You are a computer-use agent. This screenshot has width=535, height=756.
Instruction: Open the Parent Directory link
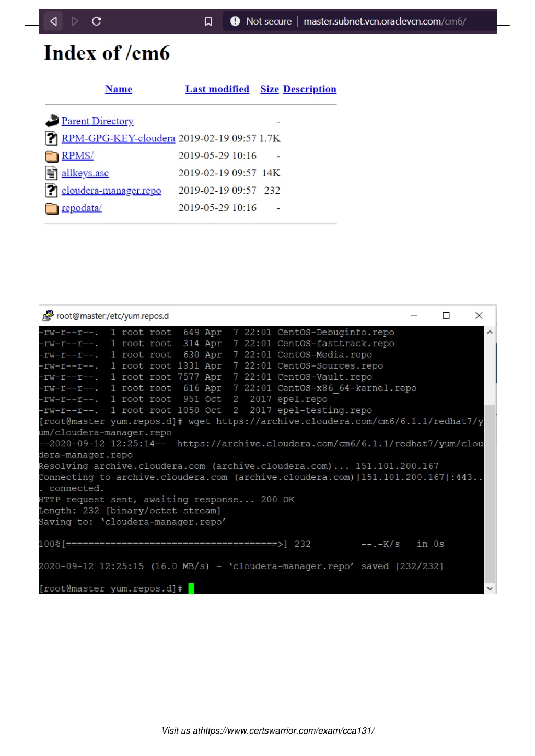(98, 121)
